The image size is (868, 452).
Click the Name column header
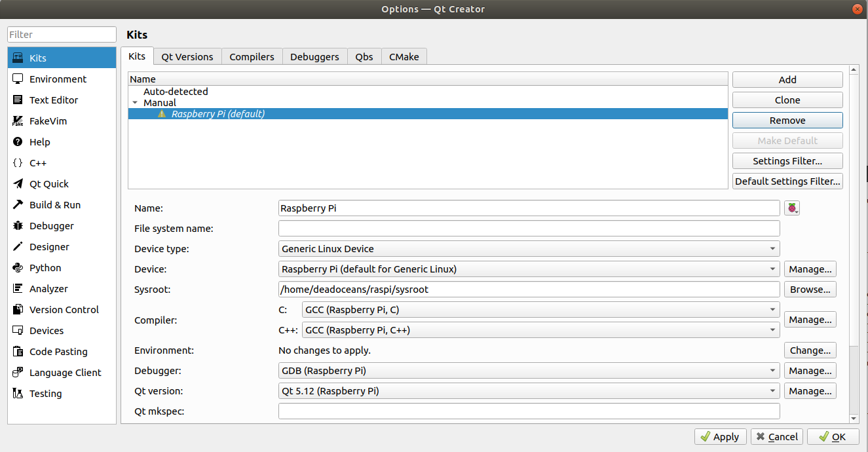click(428, 79)
